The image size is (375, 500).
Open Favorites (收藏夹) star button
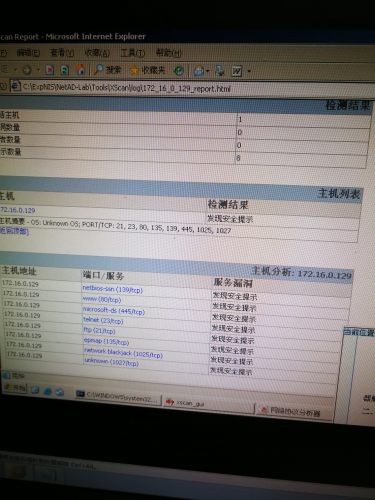point(148,70)
